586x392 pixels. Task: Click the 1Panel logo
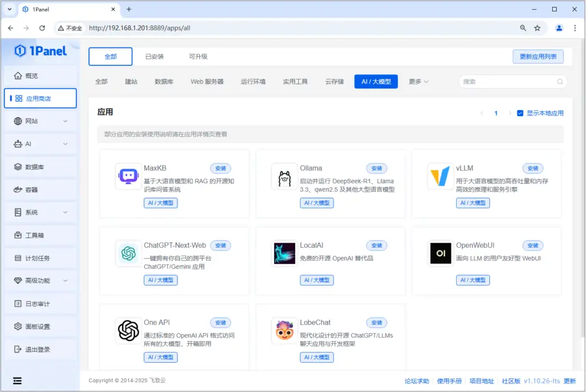point(40,52)
